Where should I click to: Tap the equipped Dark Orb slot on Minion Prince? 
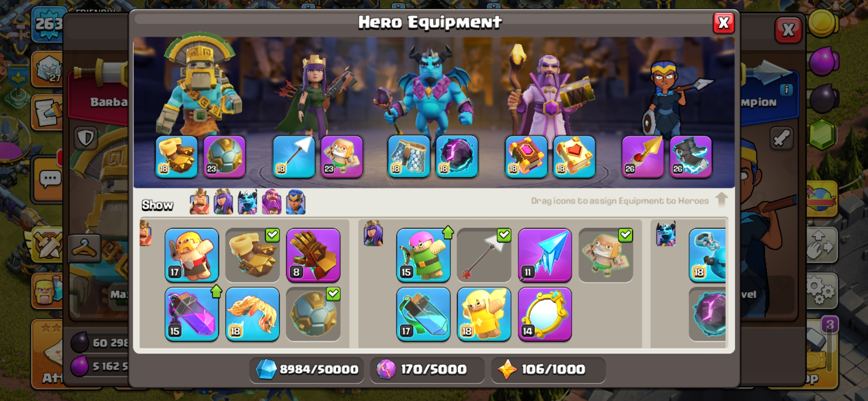tap(457, 157)
